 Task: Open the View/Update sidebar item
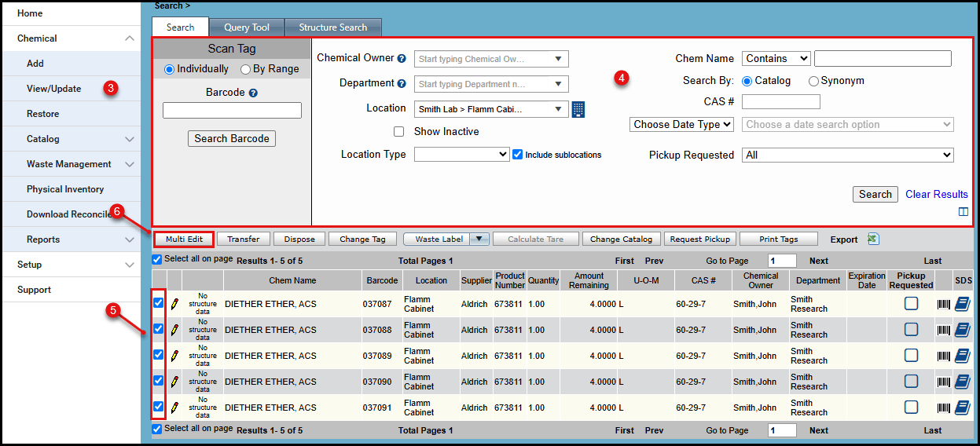[x=70, y=89]
